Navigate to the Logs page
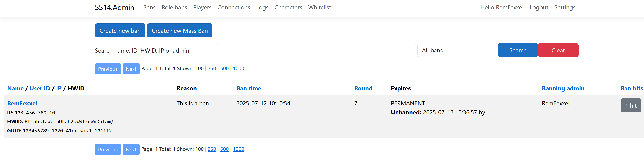 pyautogui.click(x=262, y=8)
